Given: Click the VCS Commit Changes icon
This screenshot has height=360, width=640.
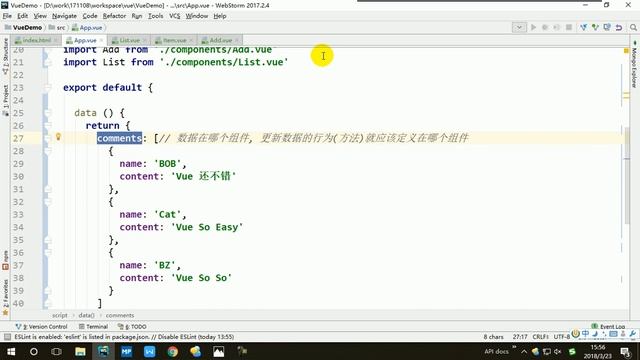Looking at the screenshot, I should click(595, 27).
